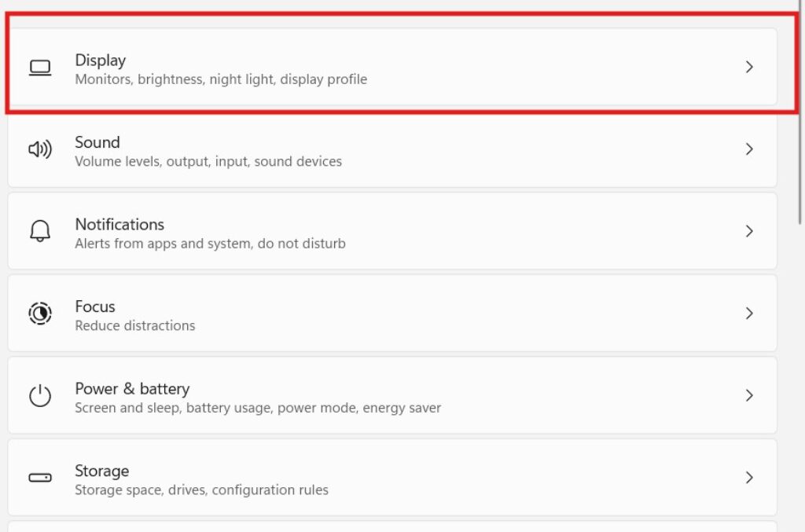Expand the Focus settings chevron

tap(749, 314)
